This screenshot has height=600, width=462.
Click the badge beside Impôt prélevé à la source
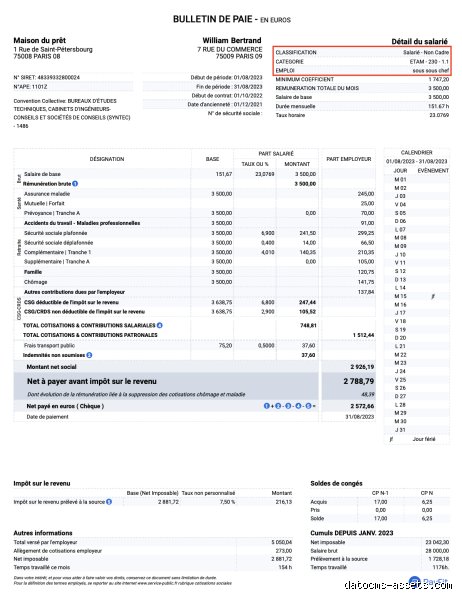(x=109, y=502)
